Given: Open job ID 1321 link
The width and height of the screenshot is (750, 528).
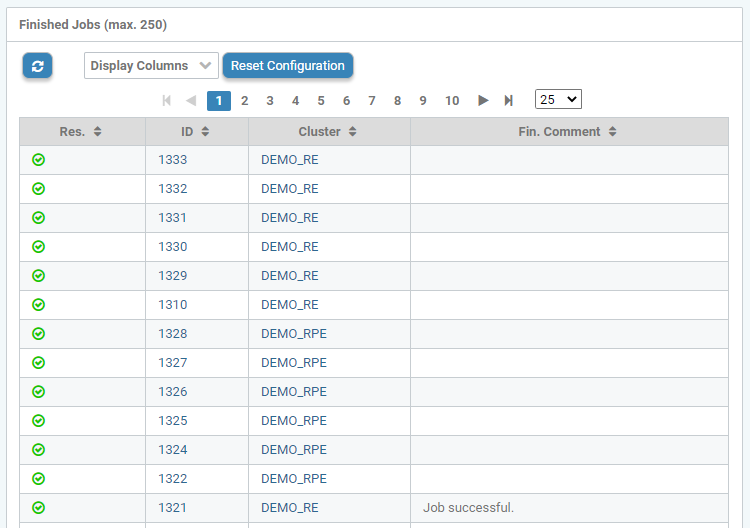Looking at the screenshot, I should [x=173, y=507].
